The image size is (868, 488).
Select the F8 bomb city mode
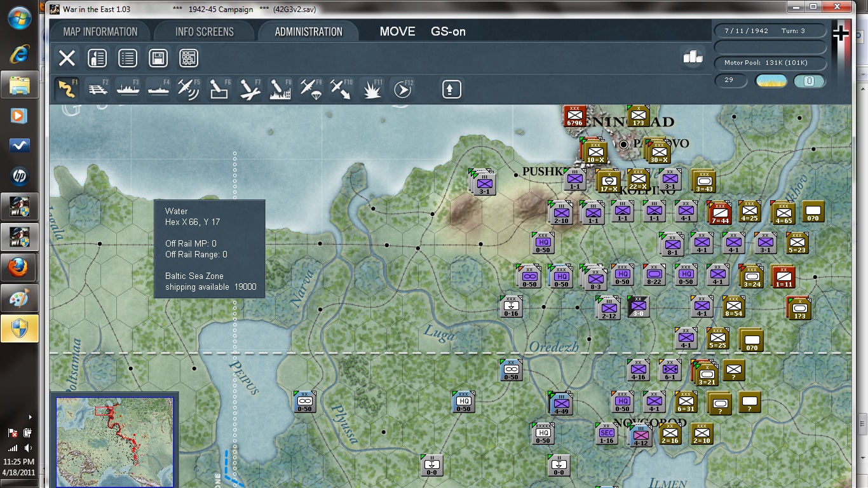280,89
